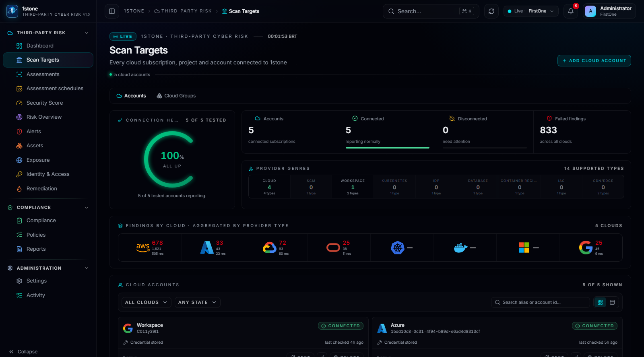Click the SCM genre cell
This screenshot has width=644, height=357.
(311, 187)
